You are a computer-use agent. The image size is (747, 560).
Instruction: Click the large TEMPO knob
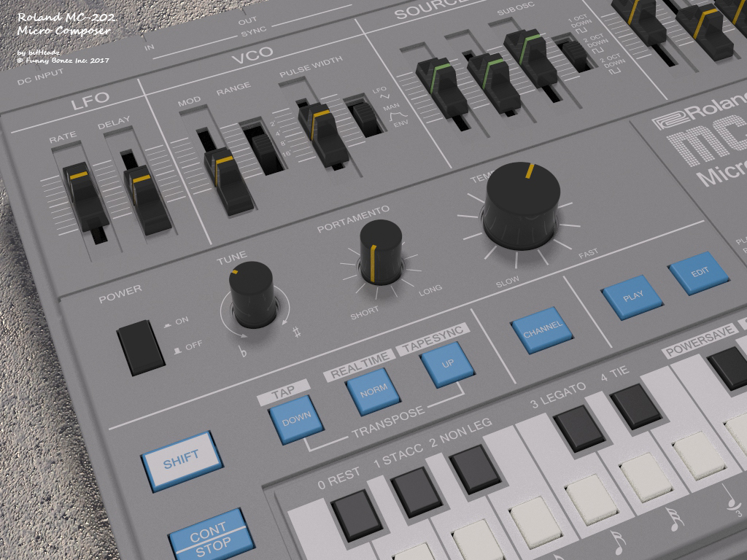tap(521, 205)
